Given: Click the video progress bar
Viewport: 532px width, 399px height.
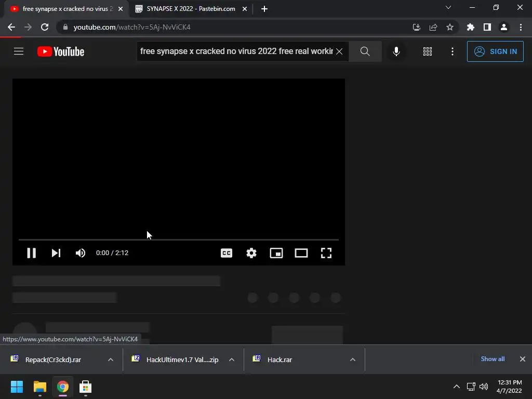Looking at the screenshot, I should click(x=179, y=240).
